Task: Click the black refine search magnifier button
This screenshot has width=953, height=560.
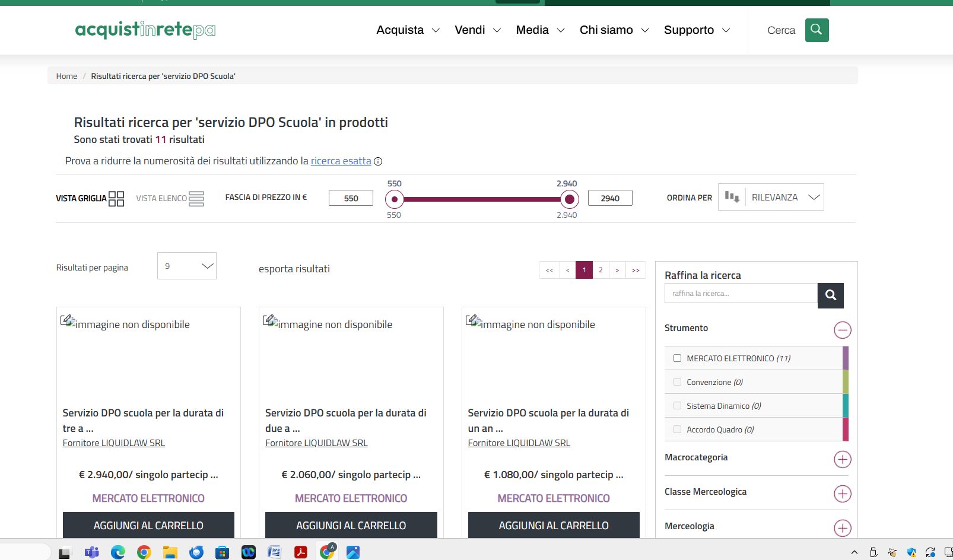Action: point(830,295)
